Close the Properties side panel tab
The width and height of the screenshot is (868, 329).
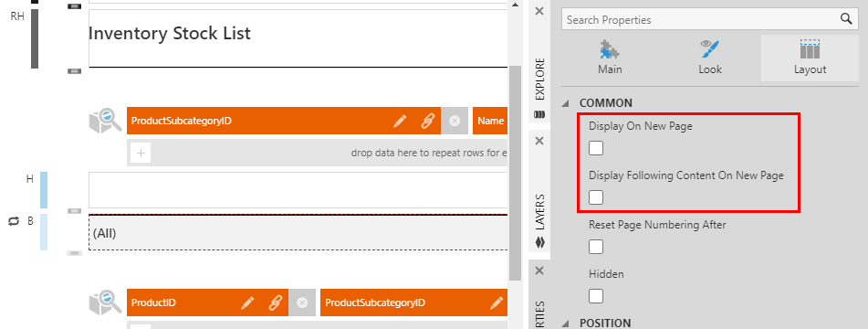pos(539,271)
